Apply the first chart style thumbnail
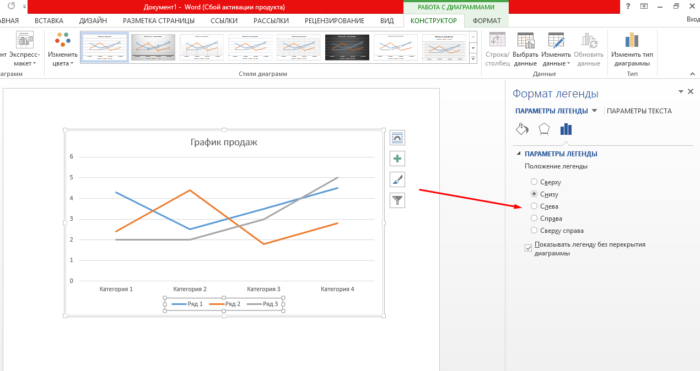700x371 pixels. 104,47
